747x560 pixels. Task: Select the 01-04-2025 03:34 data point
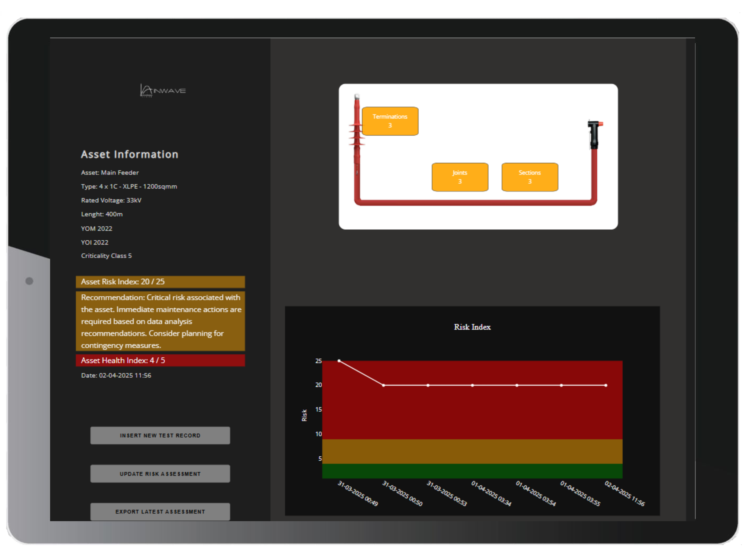(x=472, y=385)
